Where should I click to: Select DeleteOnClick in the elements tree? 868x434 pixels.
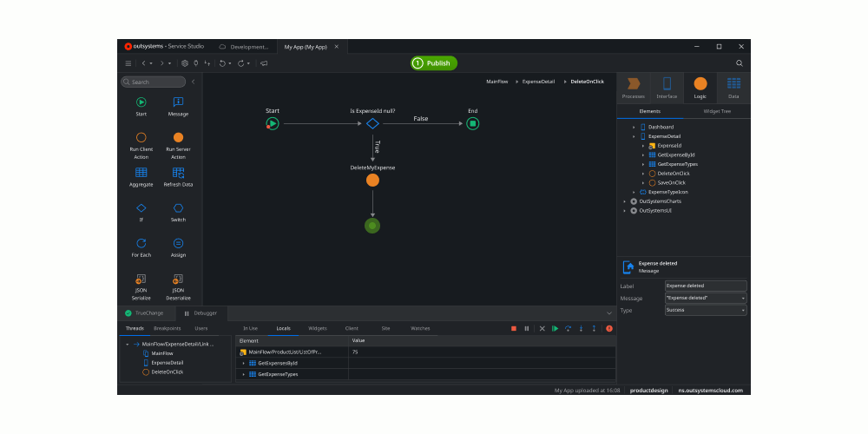(674, 174)
